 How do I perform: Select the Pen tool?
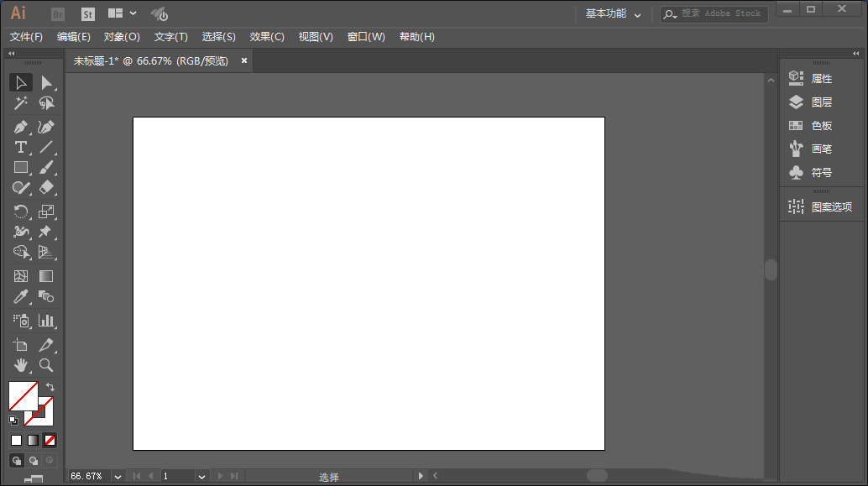21,127
